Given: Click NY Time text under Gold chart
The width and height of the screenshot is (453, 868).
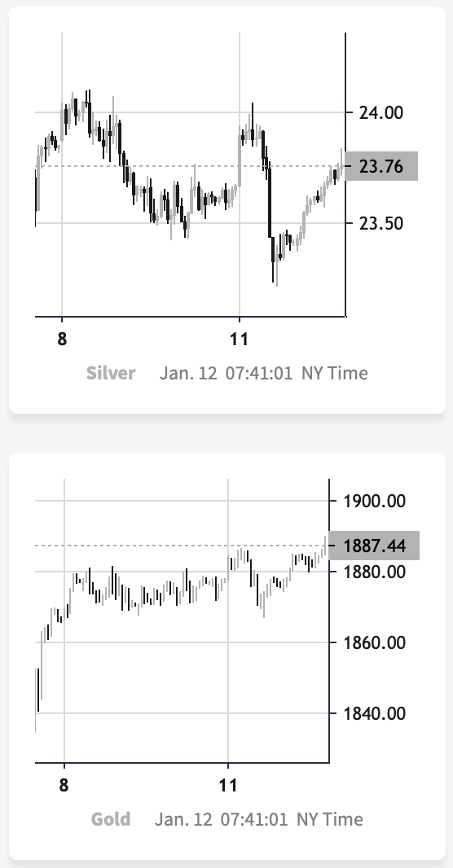Looking at the screenshot, I should 330,819.
